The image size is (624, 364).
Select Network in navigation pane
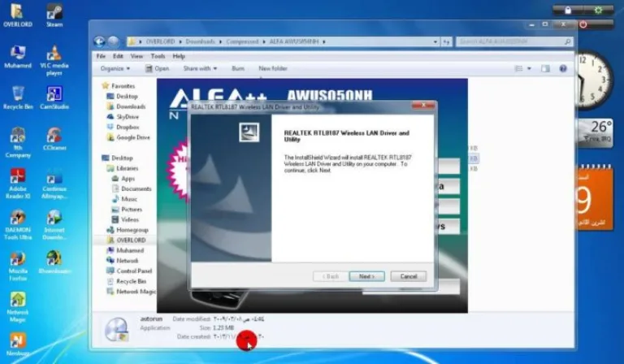pos(123,261)
